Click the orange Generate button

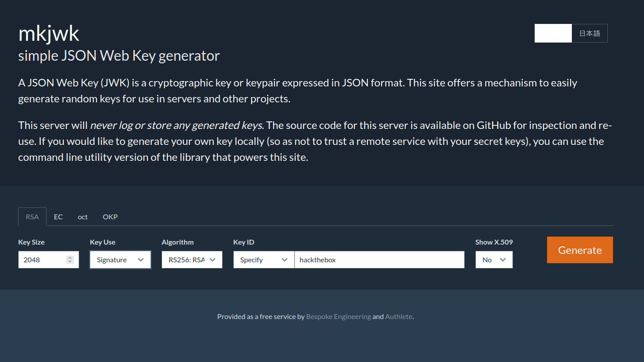coord(580,250)
